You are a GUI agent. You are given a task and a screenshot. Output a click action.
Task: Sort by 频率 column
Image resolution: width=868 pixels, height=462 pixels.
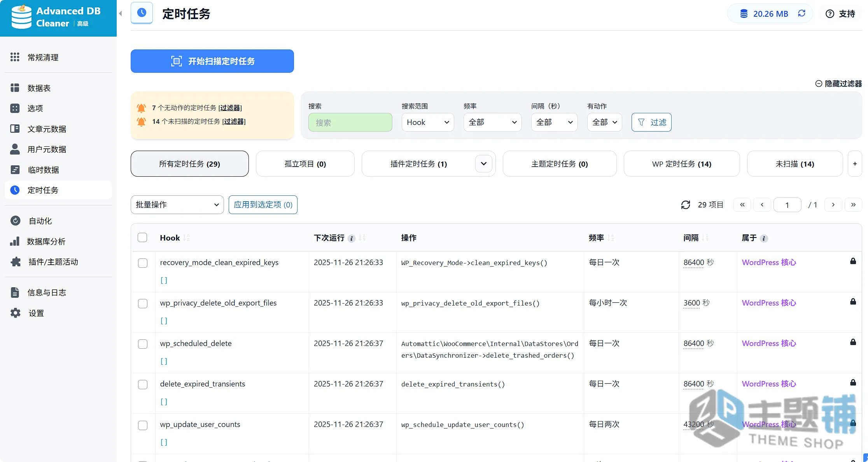(x=611, y=238)
